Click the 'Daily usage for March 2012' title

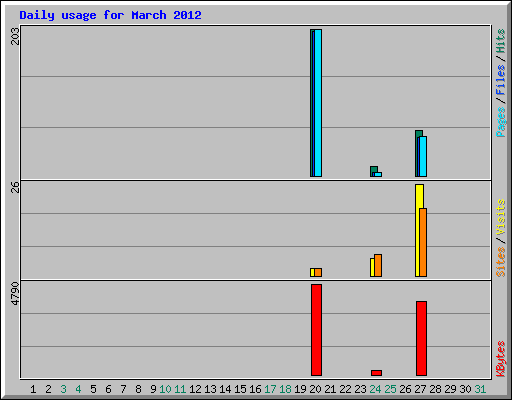pyautogui.click(x=110, y=15)
